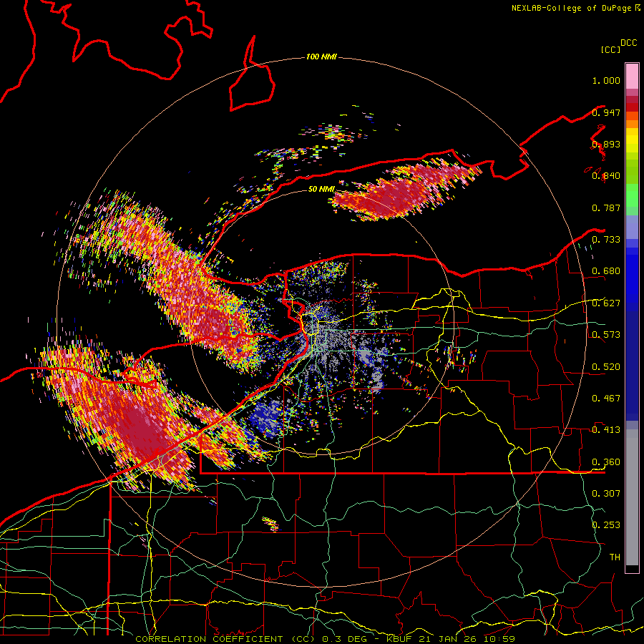
Task: Click the 0.360 scale value
Action: [x=606, y=462]
